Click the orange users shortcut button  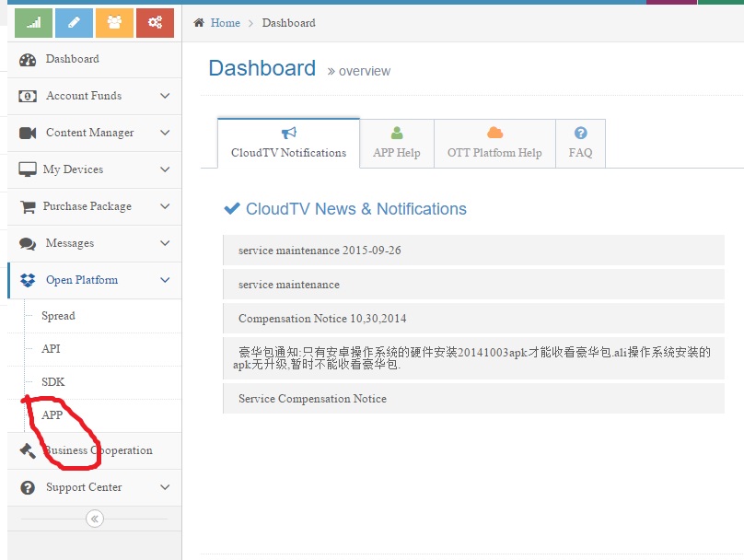[x=114, y=22]
